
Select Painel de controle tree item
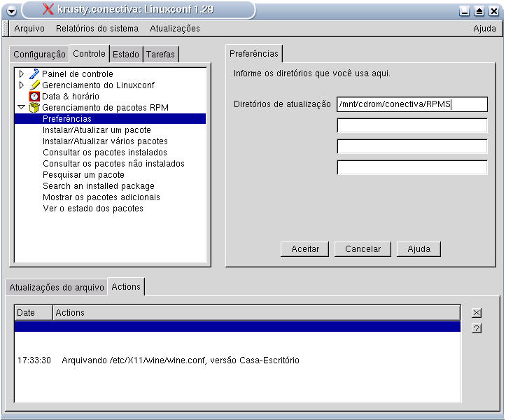point(78,74)
